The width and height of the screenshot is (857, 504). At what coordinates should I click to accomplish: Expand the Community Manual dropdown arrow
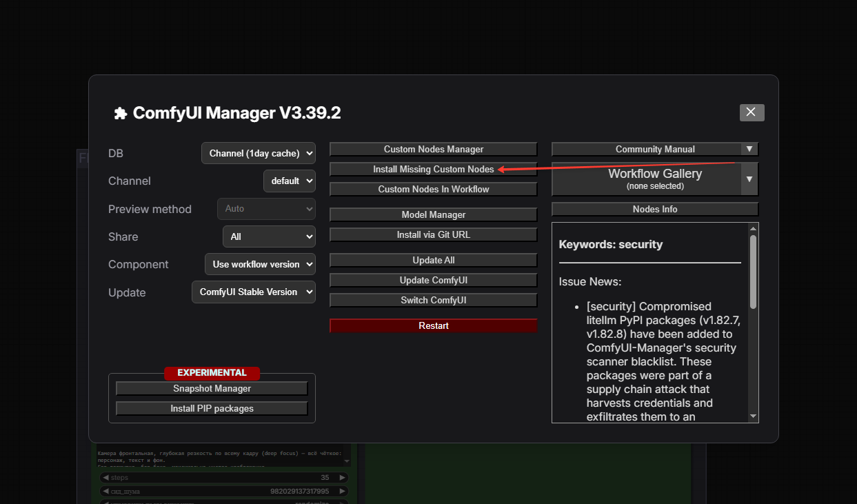pyautogui.click(x=749, y=149)
